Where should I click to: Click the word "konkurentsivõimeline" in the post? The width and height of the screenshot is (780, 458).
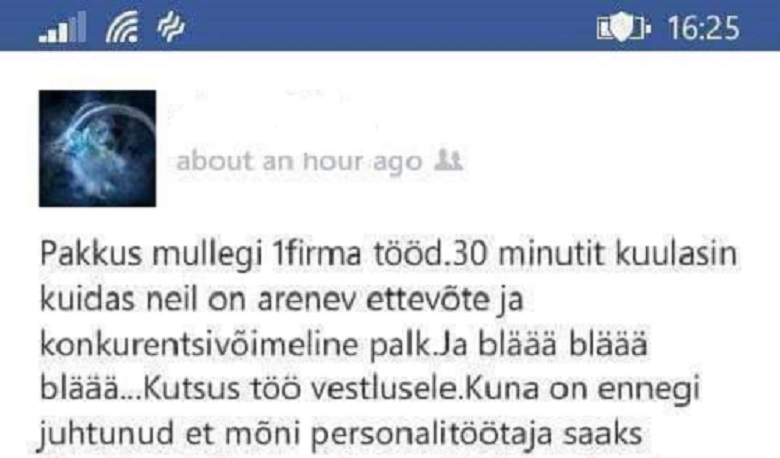tap(199, 344)
